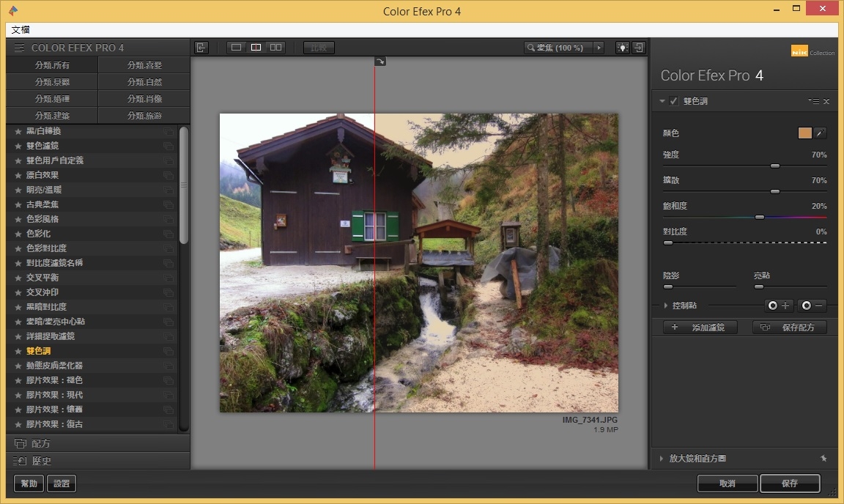This screenshot has width=844, height=504.
Task: Open the 雙色調 filter options menu icon
Action: tap(813, 101)
